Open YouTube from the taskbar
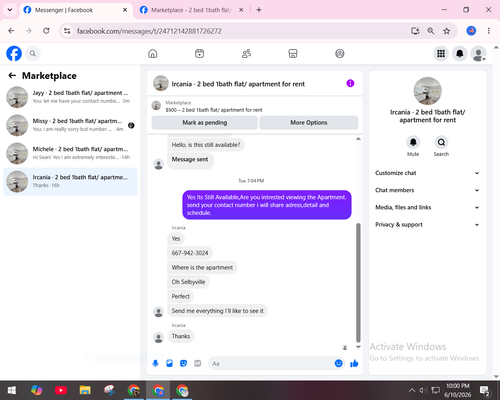 click(61, 390)
